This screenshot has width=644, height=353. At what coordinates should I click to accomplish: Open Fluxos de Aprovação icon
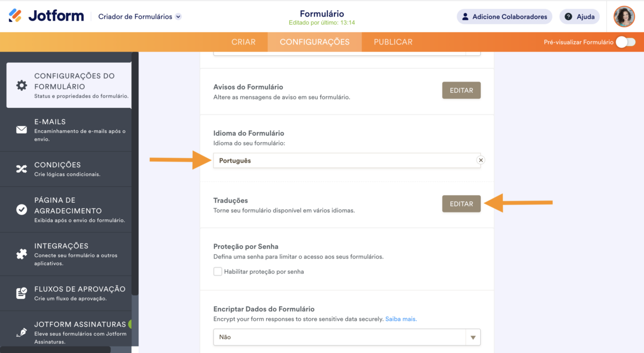[x=21, y=293]
